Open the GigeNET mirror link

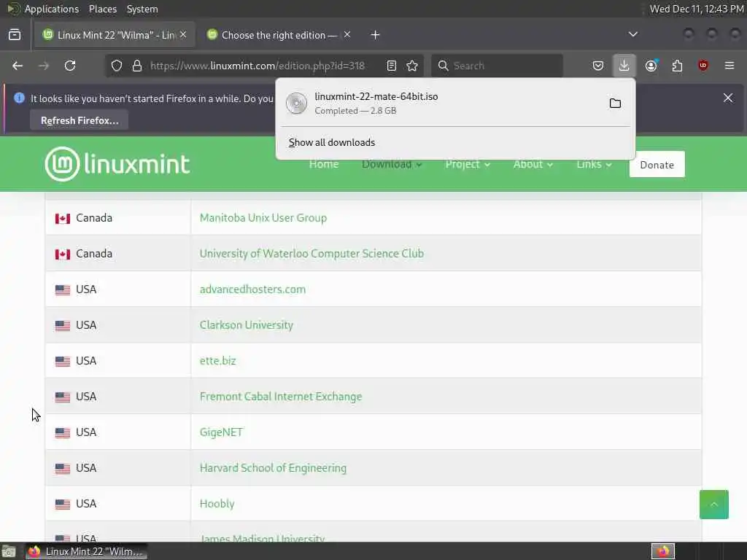tap(221, 432)
